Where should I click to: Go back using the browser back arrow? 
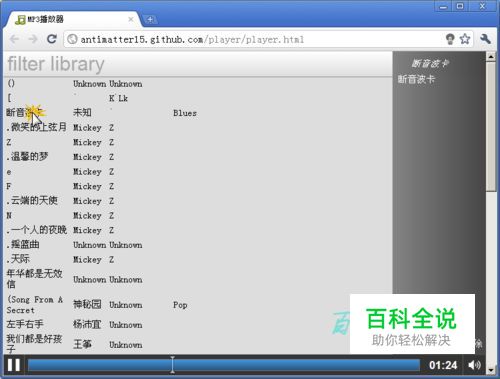(14, 39)
